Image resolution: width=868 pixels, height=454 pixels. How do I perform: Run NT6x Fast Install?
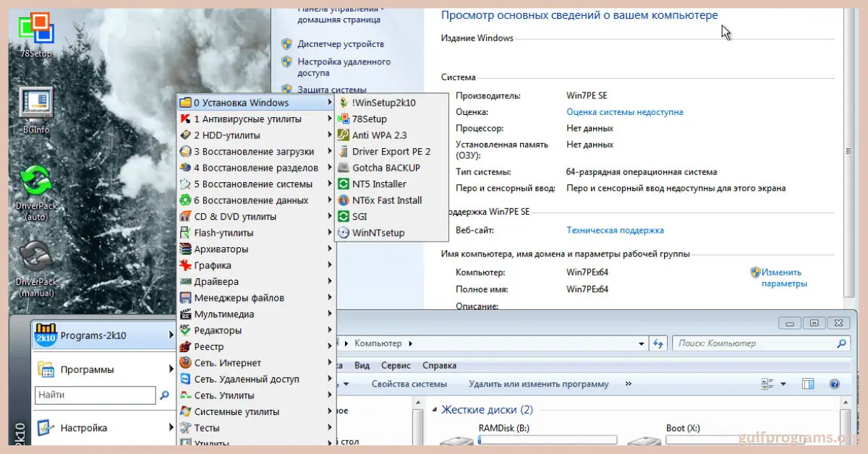coord(386,200)
